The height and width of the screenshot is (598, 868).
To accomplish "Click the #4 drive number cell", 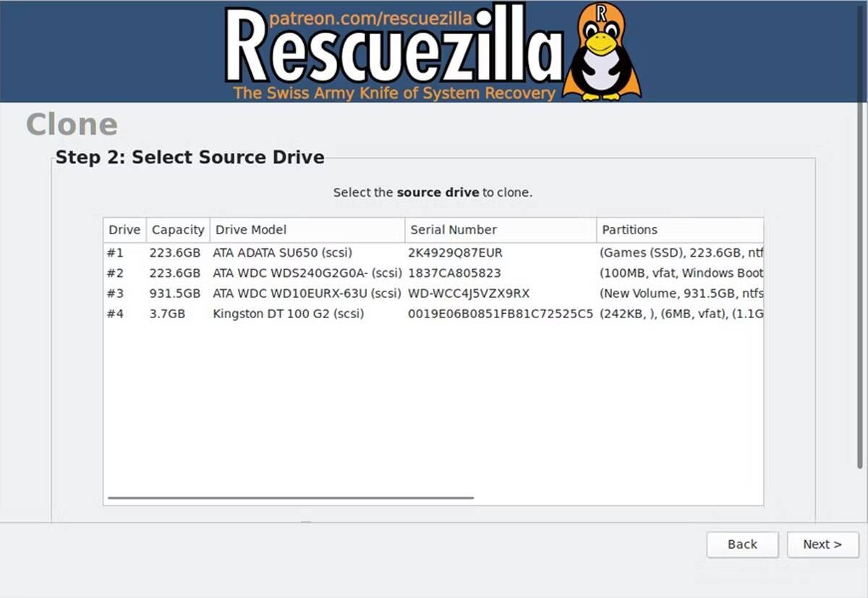I will click(x=116, y=314).
